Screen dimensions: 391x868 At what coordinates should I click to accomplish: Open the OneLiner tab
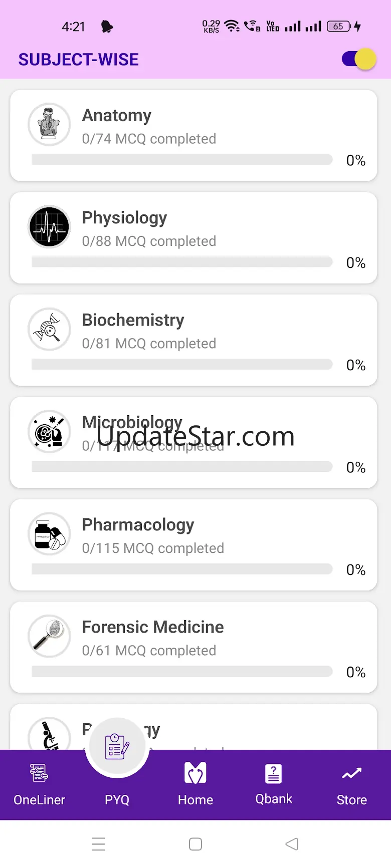pos(39,784)
